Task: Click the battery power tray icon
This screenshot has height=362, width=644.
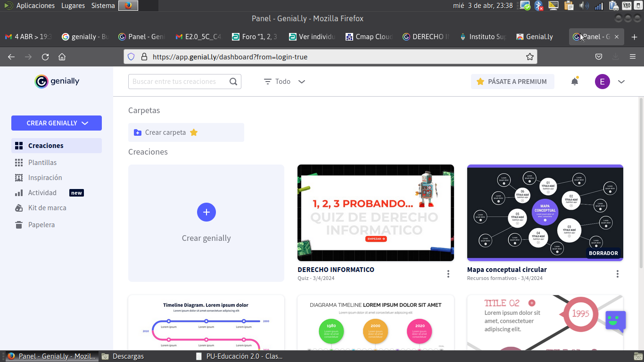Action: pos(613,6)
